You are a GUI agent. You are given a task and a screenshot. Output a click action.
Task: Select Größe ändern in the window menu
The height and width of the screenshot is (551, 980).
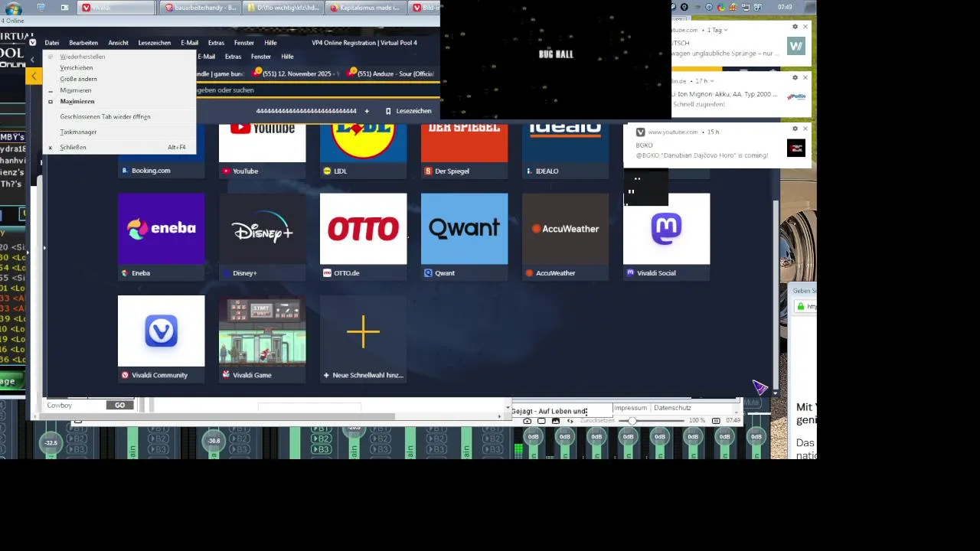(x=119, y=79)
